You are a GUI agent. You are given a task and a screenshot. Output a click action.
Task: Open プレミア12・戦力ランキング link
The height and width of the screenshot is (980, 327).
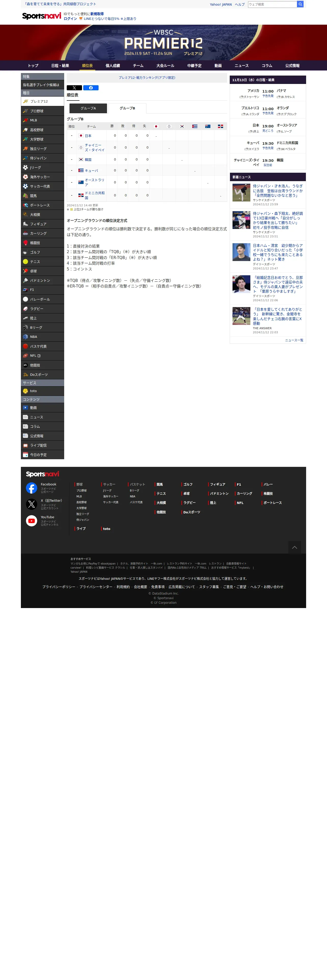pyautogui.click(x=147, y=78)
